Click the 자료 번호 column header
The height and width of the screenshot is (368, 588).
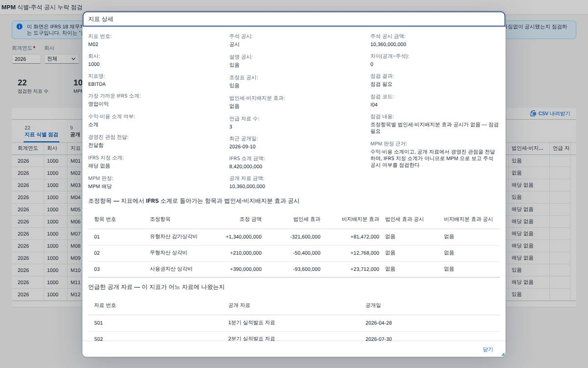tap(105, 305)
